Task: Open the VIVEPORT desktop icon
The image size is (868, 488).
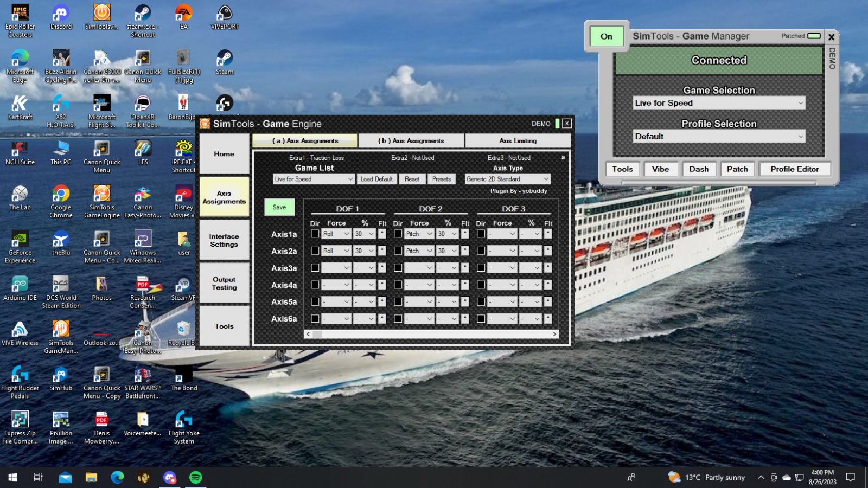Action: pos(225,14)
